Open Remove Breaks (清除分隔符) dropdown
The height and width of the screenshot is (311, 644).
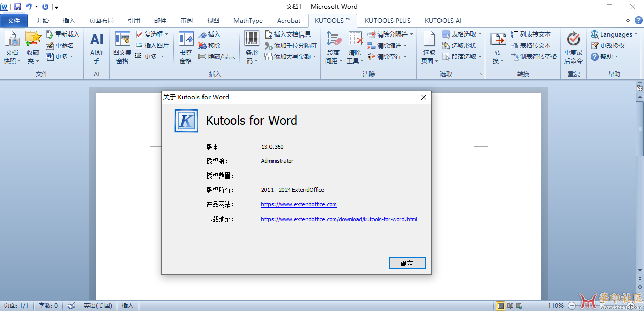[390, 34]
